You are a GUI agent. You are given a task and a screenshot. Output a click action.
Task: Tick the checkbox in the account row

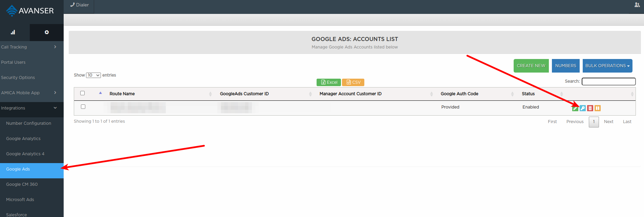[x=83, y=106]
